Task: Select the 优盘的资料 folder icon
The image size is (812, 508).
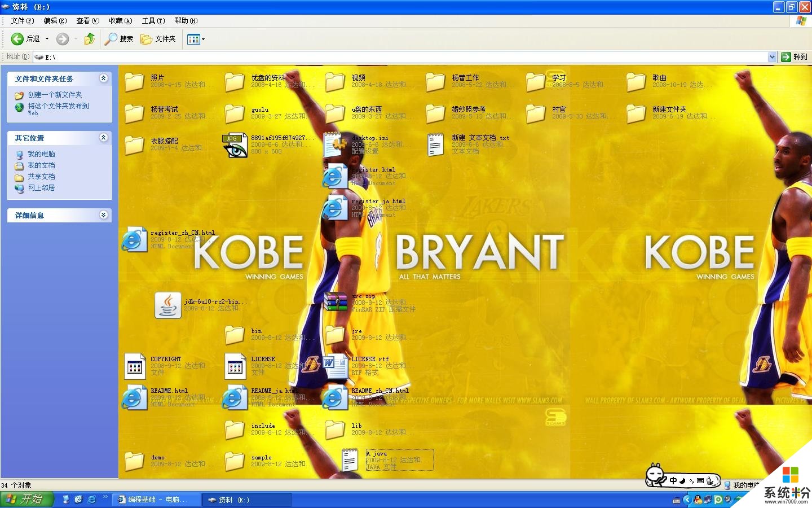Action: (x=235, y=82)
